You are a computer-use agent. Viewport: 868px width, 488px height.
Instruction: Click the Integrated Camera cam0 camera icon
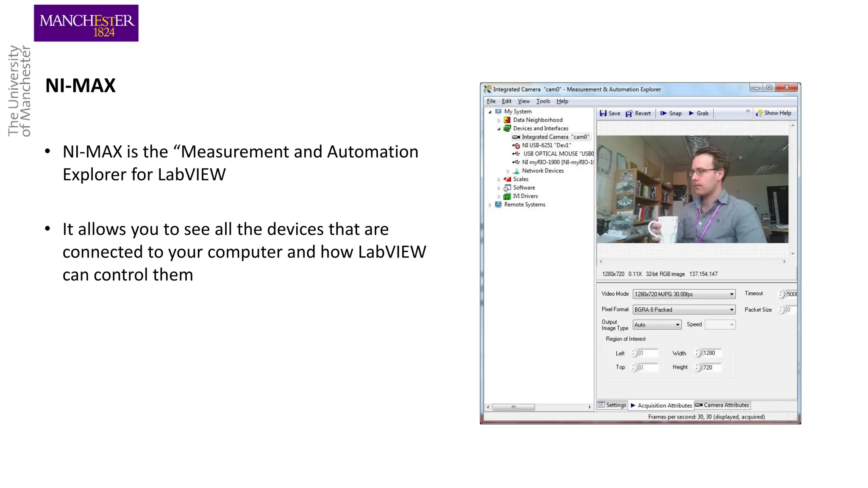(x=516, y=137)
